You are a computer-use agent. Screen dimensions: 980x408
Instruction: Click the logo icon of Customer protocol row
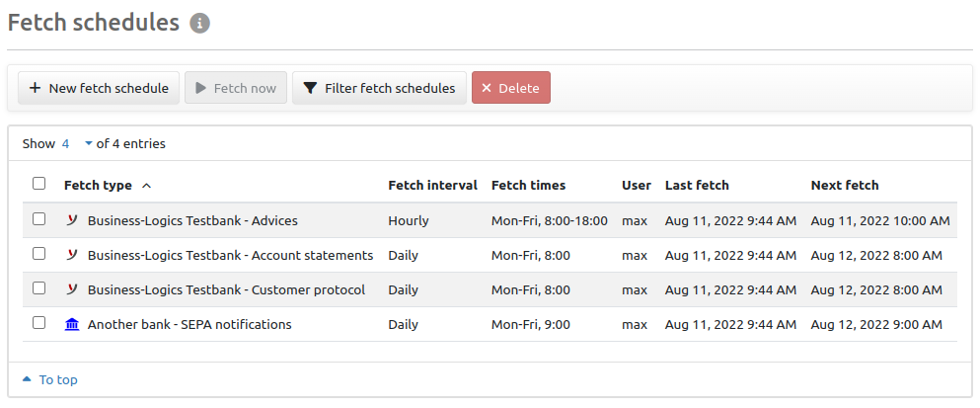pos(71,289)
